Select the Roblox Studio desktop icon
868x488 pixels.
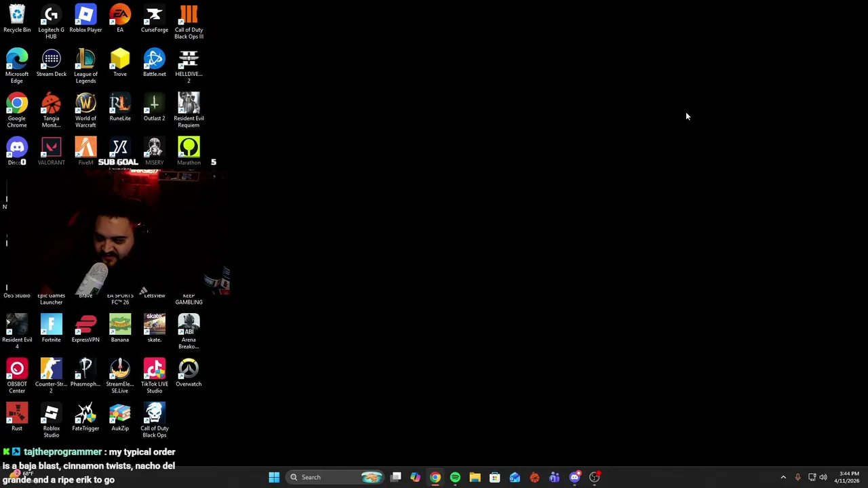(51, 420)
